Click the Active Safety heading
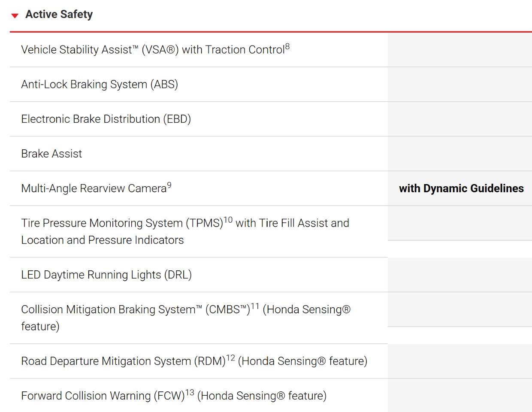Image resolution: width=532 pixels, height=412 pixels. pos(59,14)
